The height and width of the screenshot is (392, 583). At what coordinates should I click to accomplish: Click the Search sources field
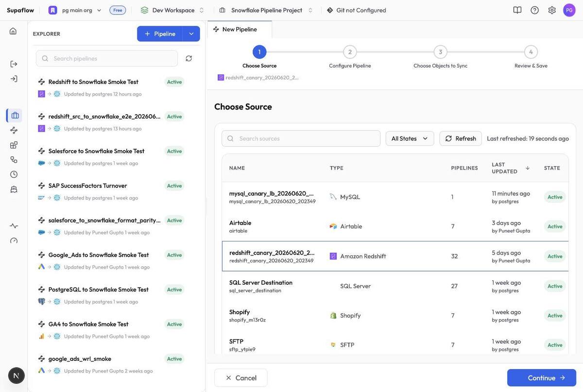coord(301,138)
